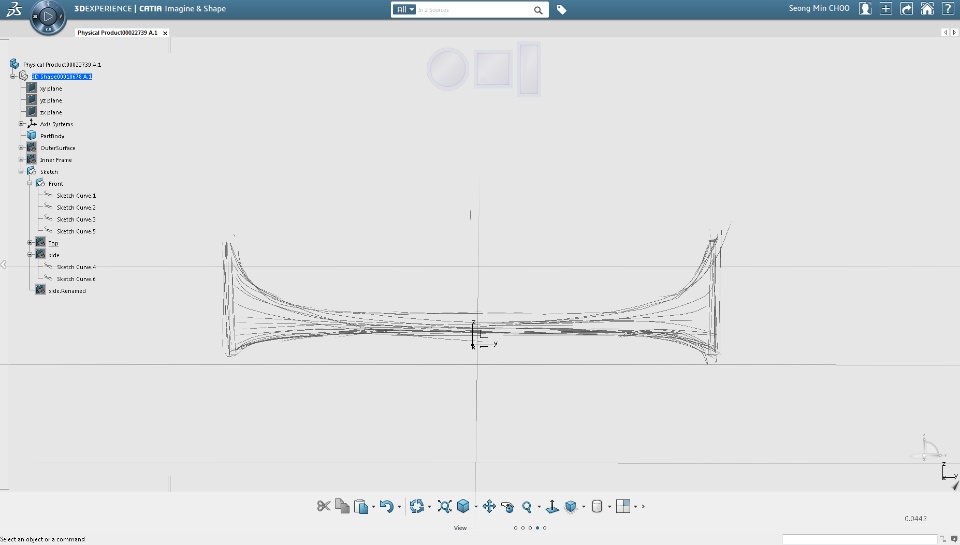Collapse the Front sketch group
The height and width of the screenshot is (545, 960).
click(30, 183)
